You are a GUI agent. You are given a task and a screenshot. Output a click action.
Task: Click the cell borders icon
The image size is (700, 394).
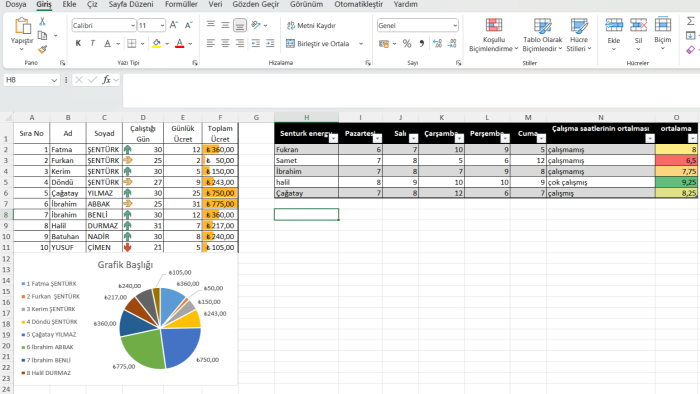point(132,43)
